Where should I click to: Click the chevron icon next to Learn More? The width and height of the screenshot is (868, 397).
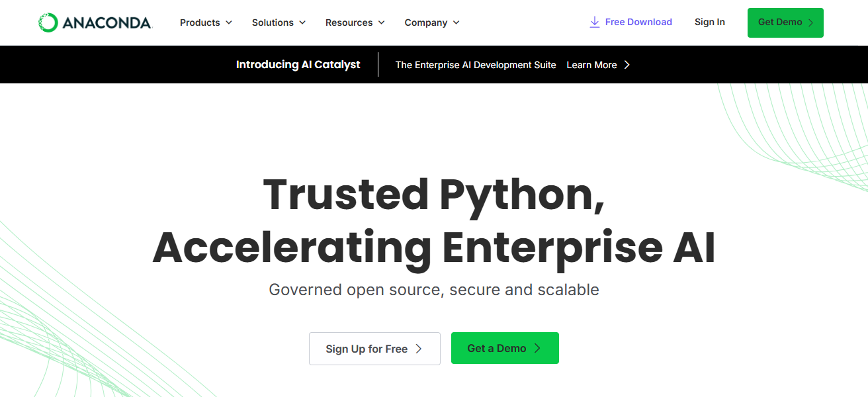pyautogui.click(x=627, y=65)
